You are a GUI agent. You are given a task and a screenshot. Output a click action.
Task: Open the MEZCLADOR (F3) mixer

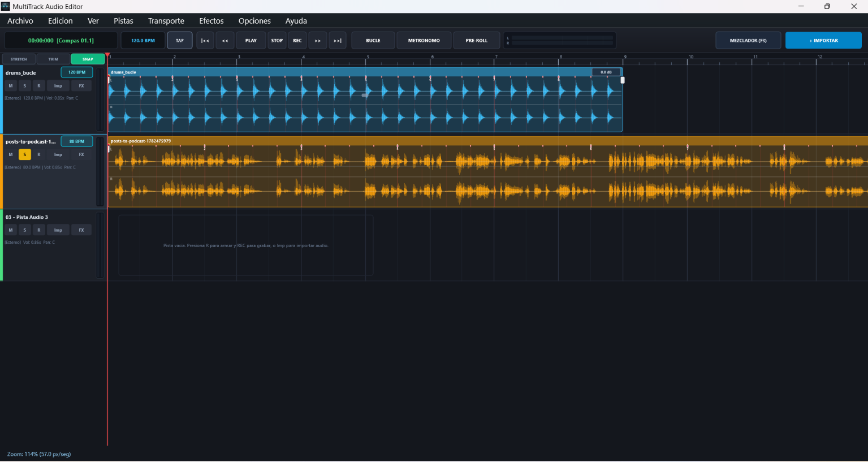click(x=748, y=41)
